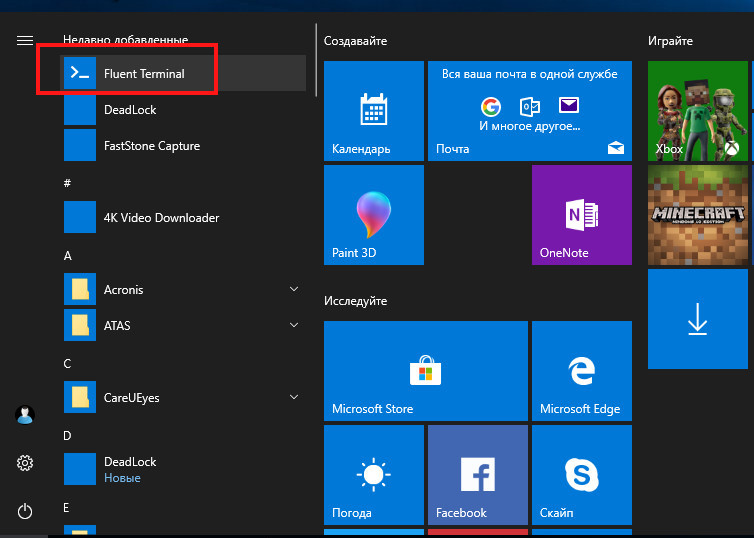754x538 pixels.
Task: Expand the CareUEyes folder chevron
Action: [294, 397]
